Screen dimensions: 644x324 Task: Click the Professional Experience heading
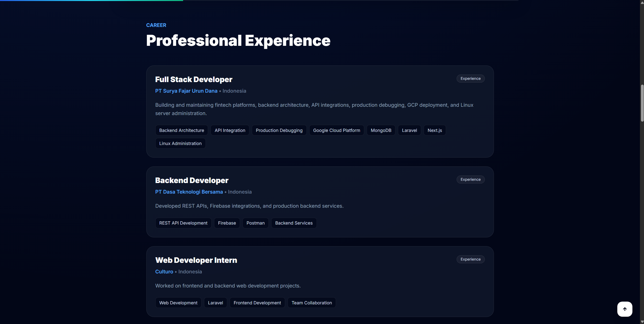coord(238,41)
